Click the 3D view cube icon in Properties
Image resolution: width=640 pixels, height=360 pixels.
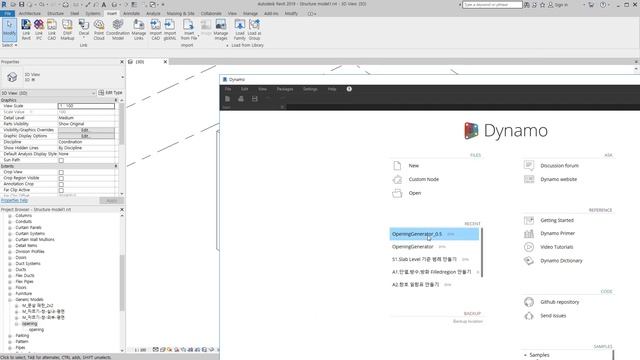point(12,77)
